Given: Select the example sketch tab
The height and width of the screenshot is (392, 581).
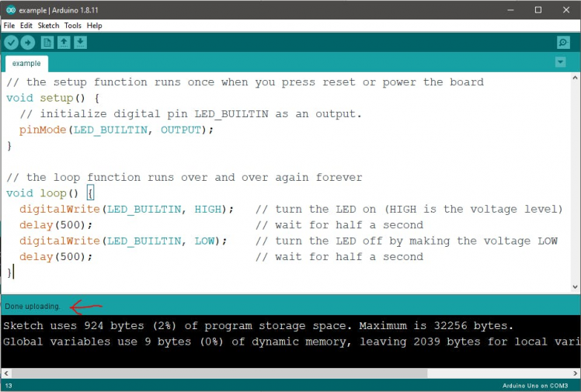Looking at the screenshot, I should [26, 64].
